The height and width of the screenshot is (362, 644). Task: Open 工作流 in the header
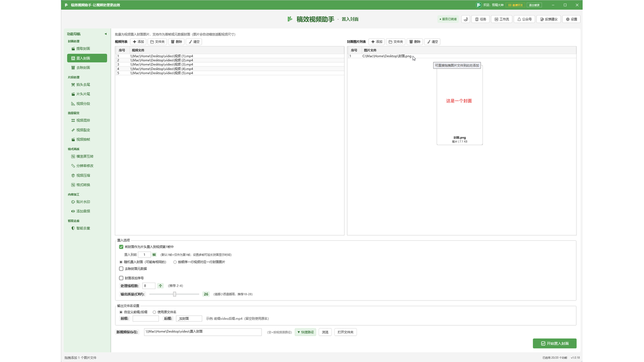click(x=502, y=19)
